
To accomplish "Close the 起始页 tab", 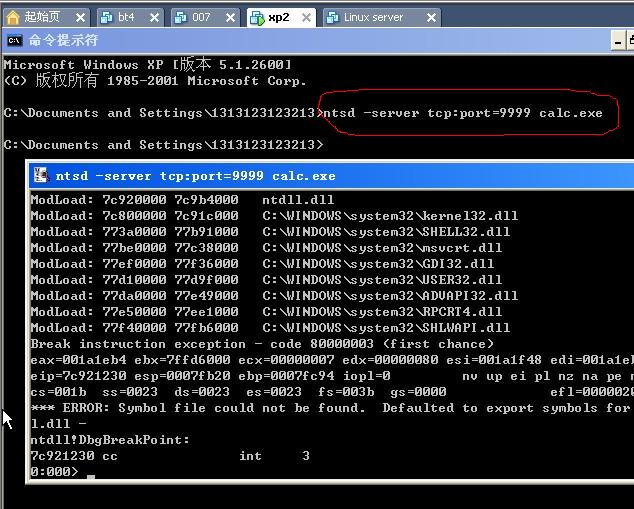I will coord(80,18).
